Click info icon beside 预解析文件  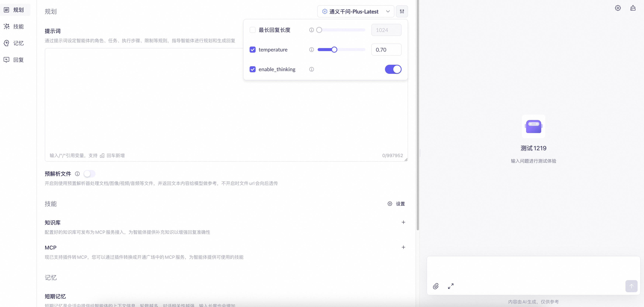[77, 174]
